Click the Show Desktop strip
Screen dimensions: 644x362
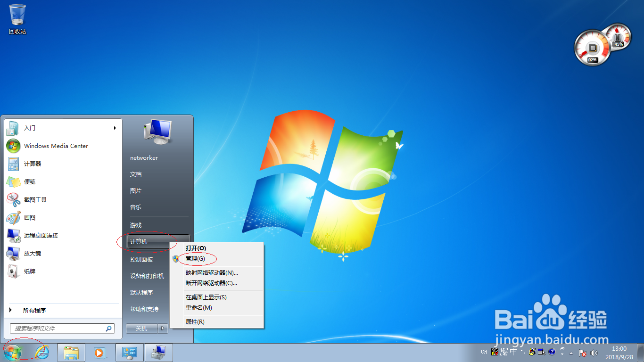[x=641, y=353]
